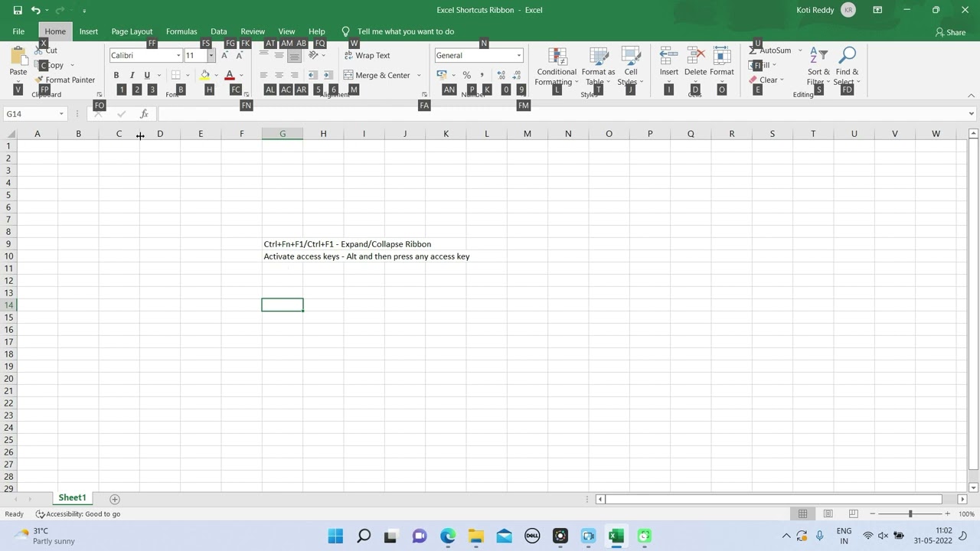980x551 pixels.
Task: Open Windows Start menu
Action: 335,536
